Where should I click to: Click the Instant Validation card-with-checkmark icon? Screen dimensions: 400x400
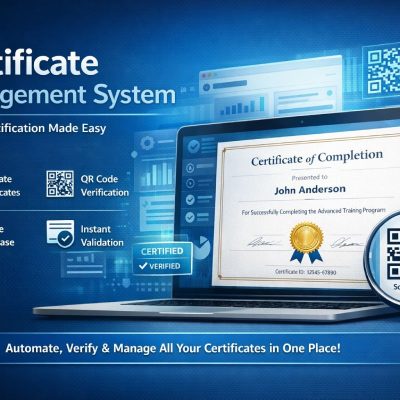[x=60, y=234]
